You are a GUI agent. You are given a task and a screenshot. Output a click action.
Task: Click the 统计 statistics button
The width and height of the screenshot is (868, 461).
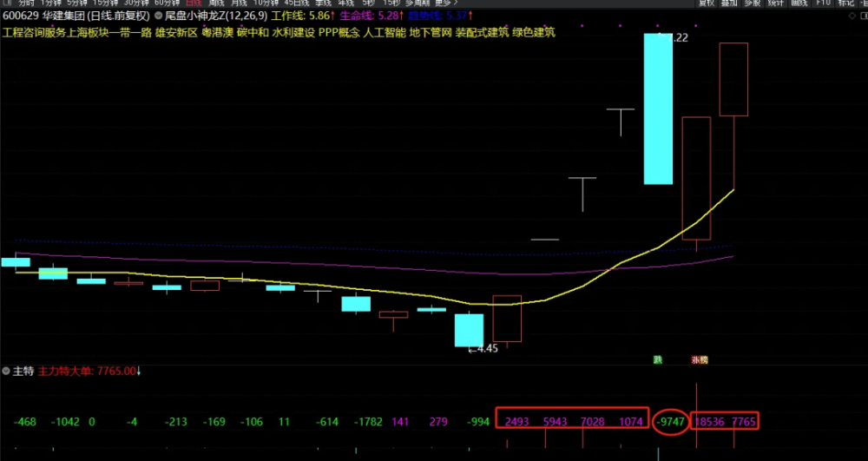tap(775, 3)
